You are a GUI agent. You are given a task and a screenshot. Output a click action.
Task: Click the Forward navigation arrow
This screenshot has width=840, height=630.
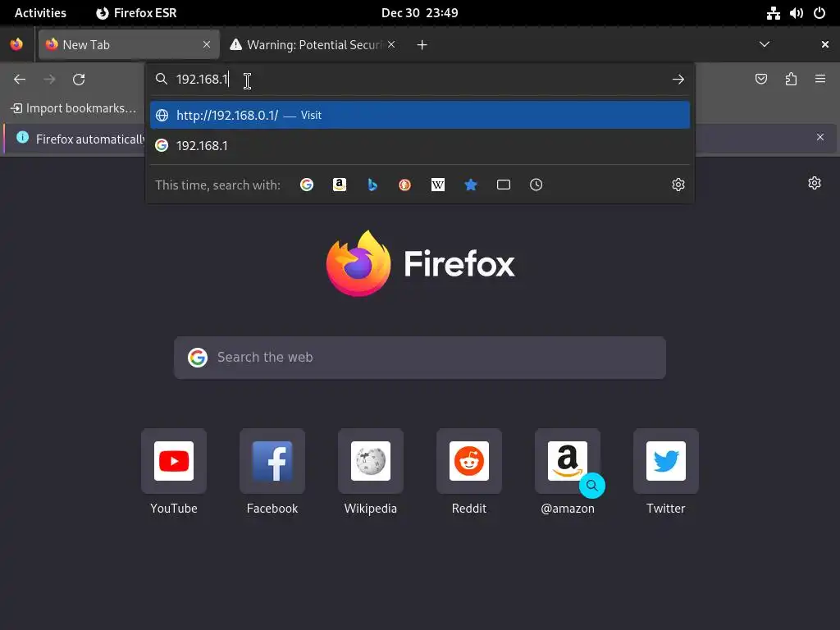49,80
